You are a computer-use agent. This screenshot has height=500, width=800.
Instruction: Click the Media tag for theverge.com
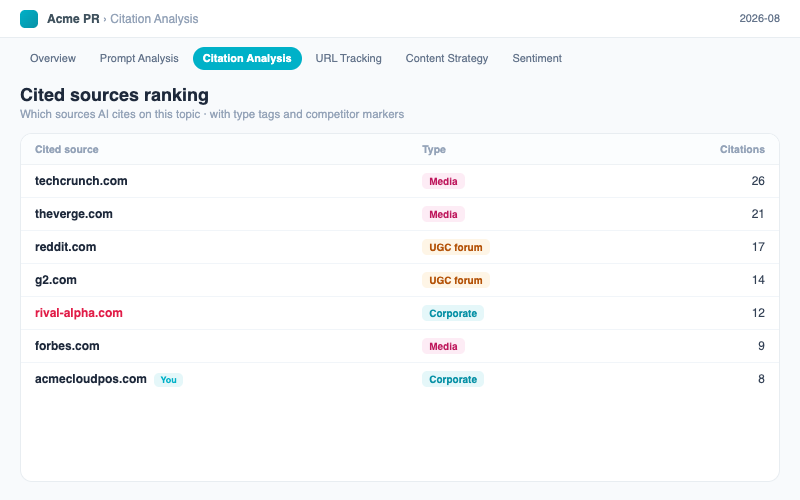point(443,214)
